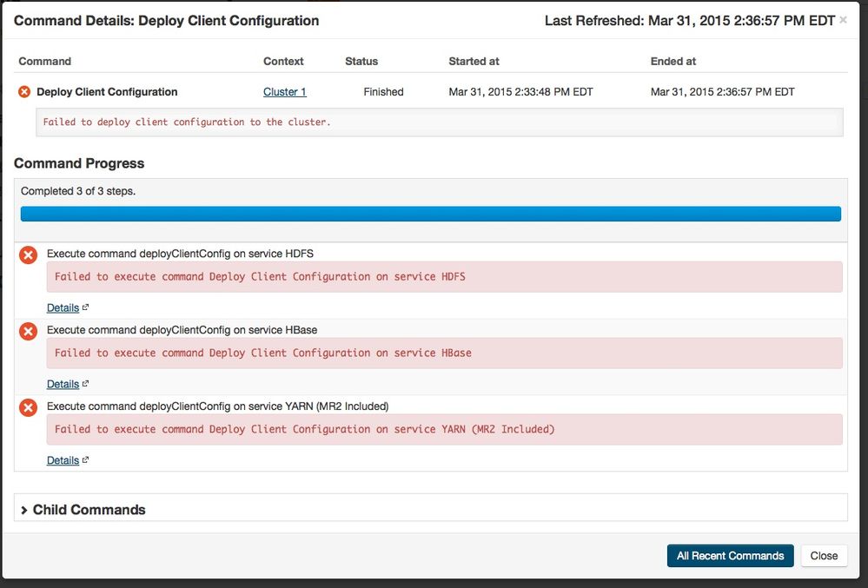Click external link icon beside HDFS Details
The height and width of the screenshot is (588, 868).
(x=85, y=307)
